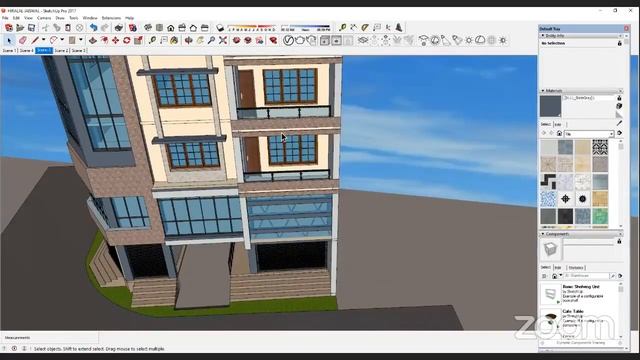Activate the Scale tool
Image resolution: width=640 pixels, height=360 pixels.
[x=138, y=40]
